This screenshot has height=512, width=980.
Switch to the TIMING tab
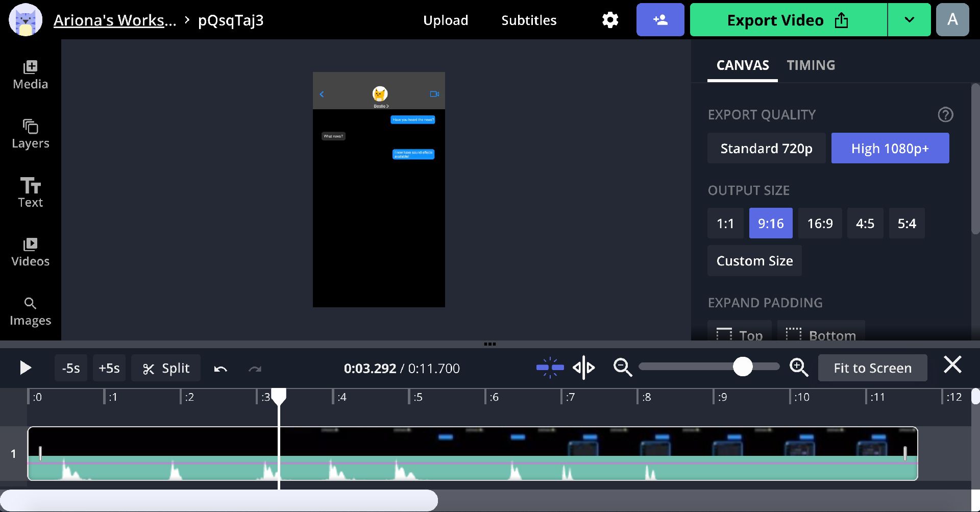[811, 65]
